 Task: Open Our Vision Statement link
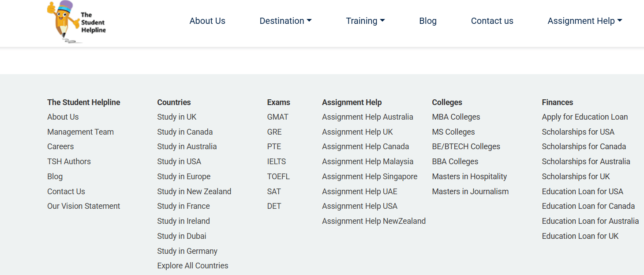point(83,206)
